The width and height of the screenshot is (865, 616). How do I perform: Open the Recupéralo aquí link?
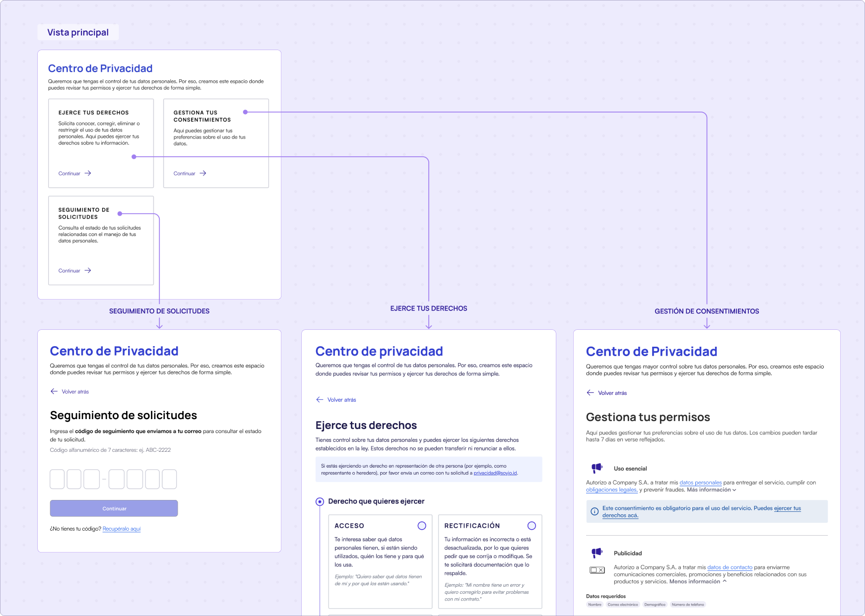tap(122, 529)
